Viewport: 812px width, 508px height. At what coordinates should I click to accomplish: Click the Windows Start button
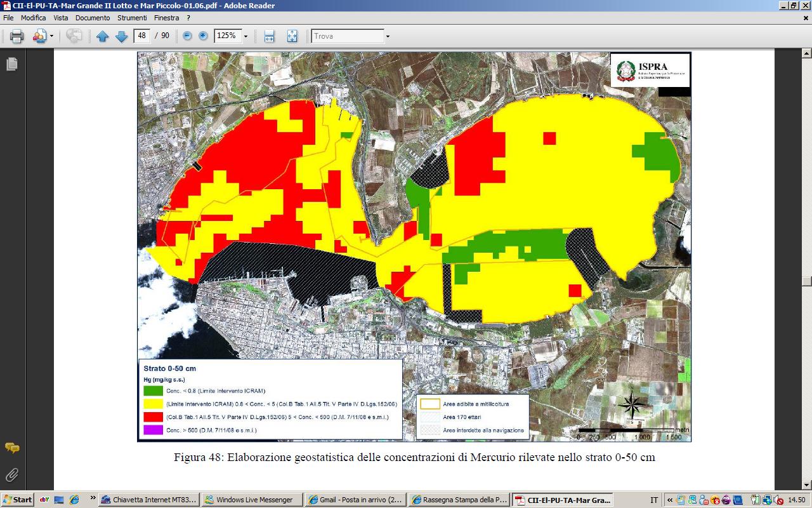click(x=17, y=500)
